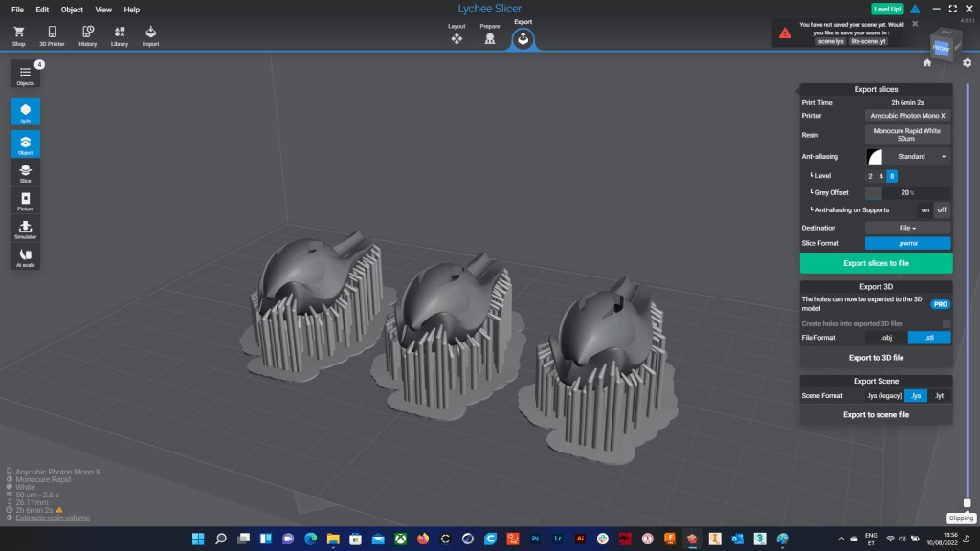The image size is (980, 551).
Task: Open the Objects list panel
Action: tap(26, 75)
